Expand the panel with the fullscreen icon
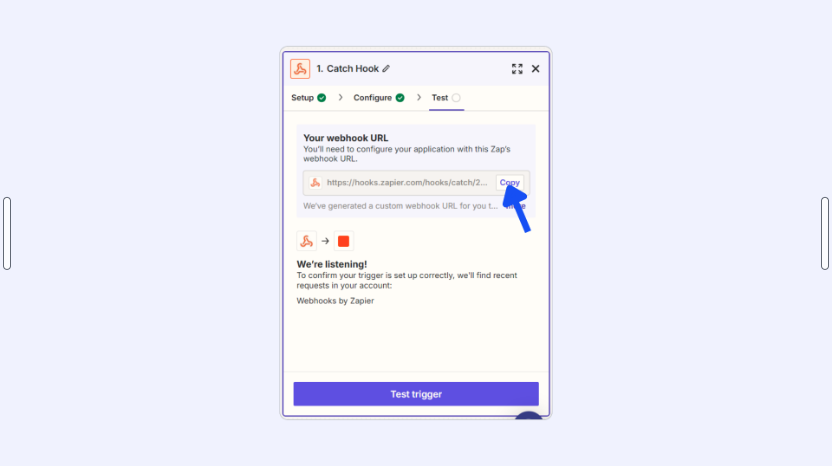The height and width of the screenshot is (466, 835). [517, 69]
